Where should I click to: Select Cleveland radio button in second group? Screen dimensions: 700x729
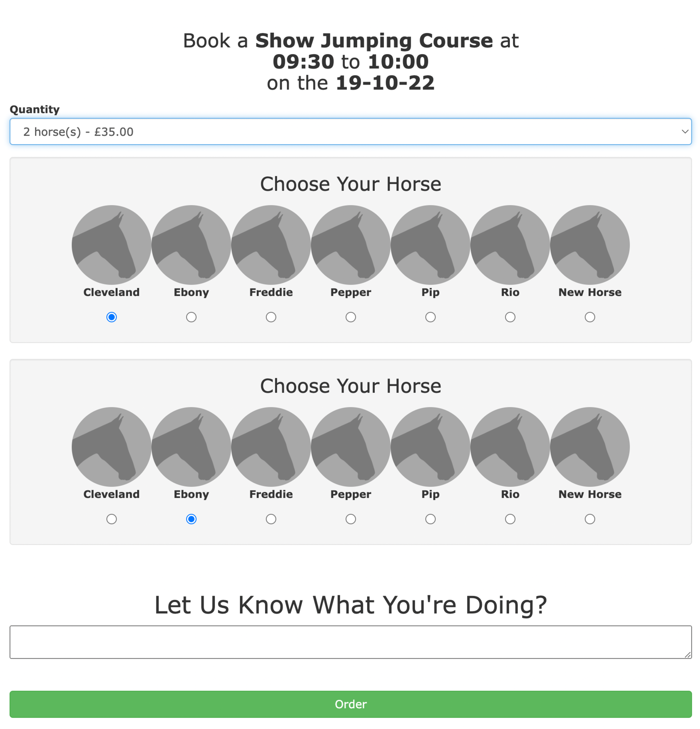[x=111, y=518]
